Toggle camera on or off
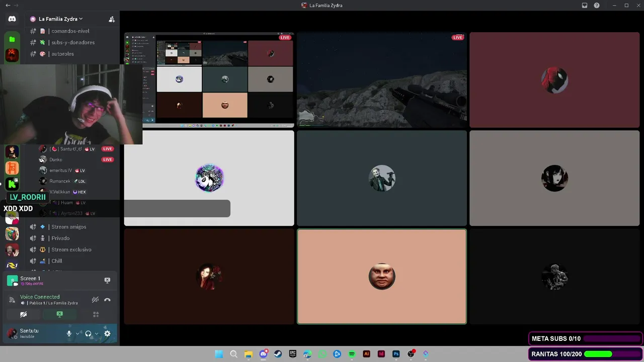 [x=23, y=314]
